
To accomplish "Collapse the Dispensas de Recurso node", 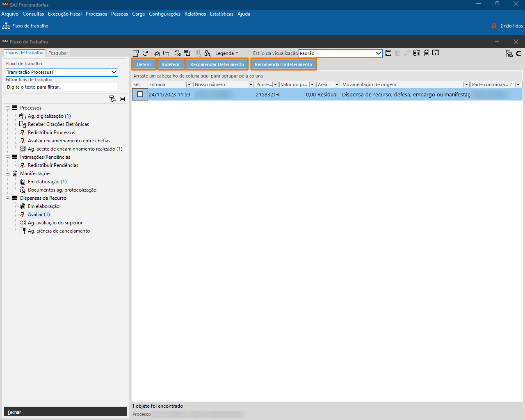I will (7, 198).
